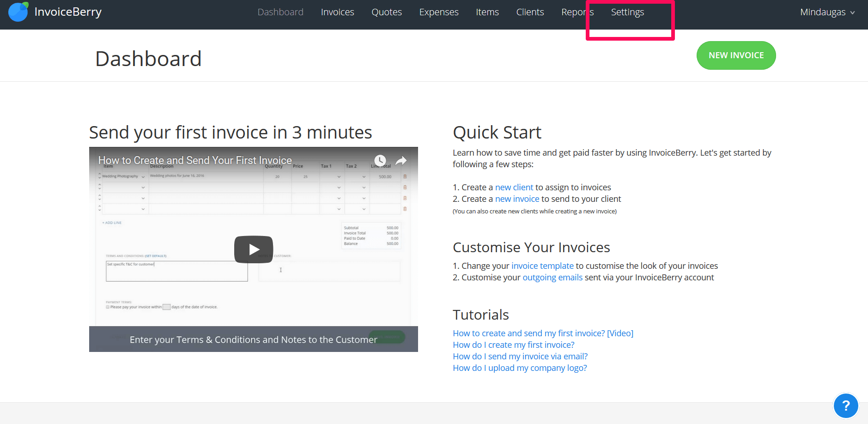Follow the 'new invoice' link in Quick Start
The height and width of the screenshot is (424, 868).
click(517, 199)
